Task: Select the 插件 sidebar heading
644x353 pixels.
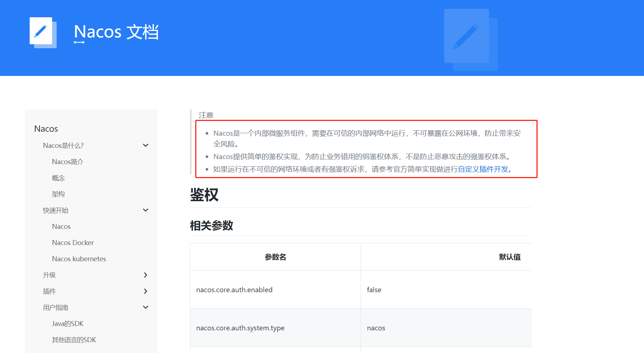Action: 49,291
